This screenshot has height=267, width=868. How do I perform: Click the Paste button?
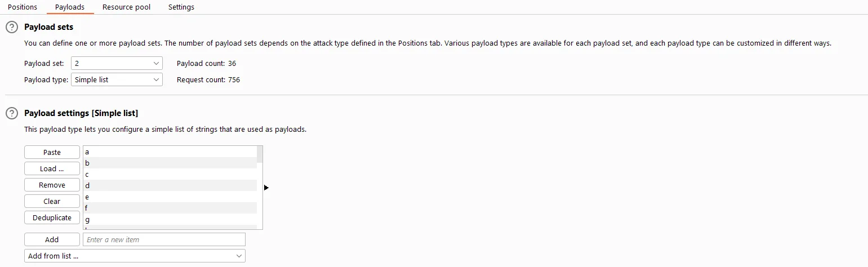(x=52, y=152)
